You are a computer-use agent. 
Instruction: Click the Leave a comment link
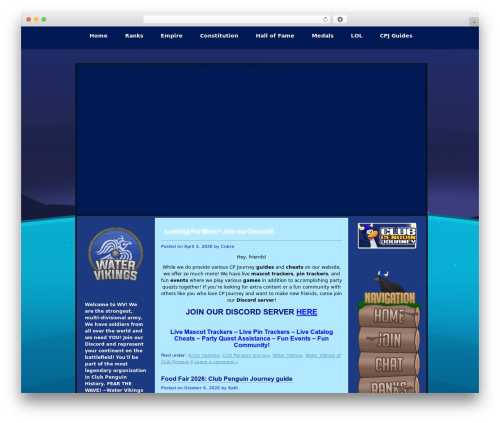coord(216,362)
